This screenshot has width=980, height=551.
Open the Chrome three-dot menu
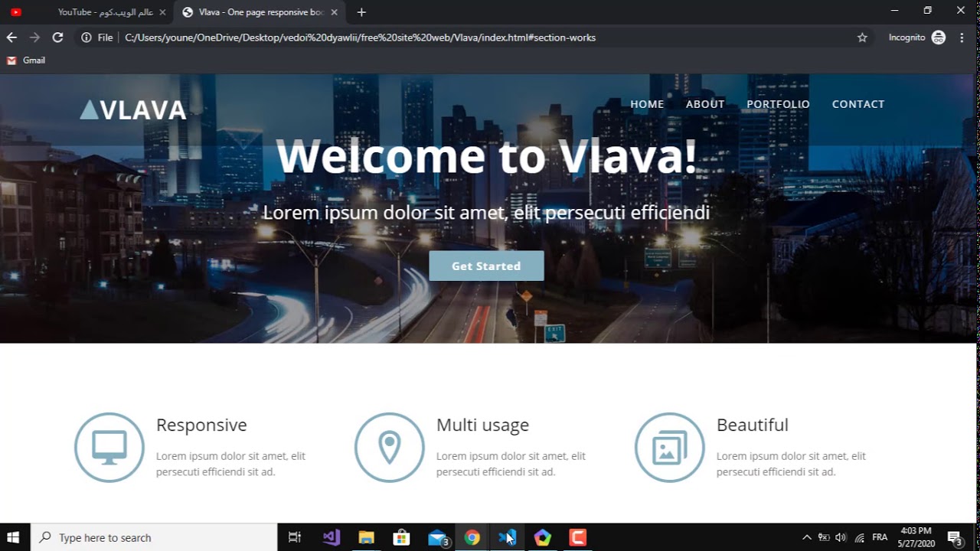(x=962, y=37)
